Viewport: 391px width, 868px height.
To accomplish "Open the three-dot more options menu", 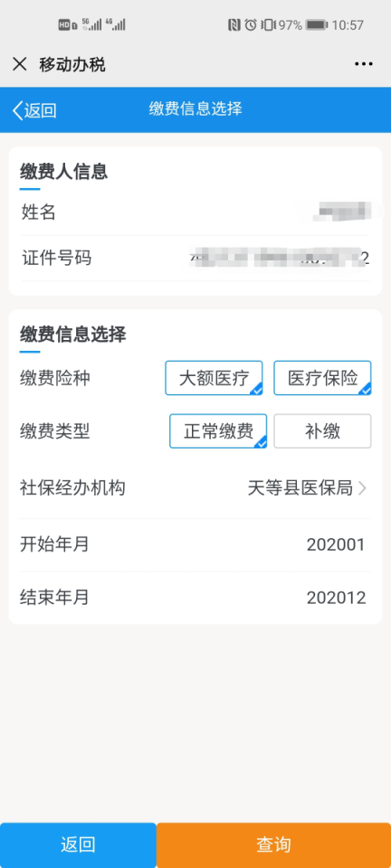I will click(363, 64).
